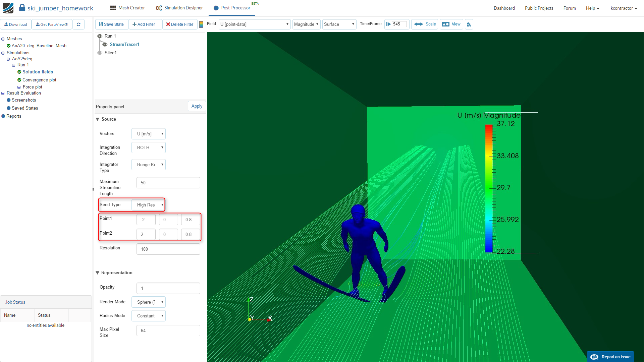644x362 pixels.
Task: Switch to Simulation Designer tab
Action: pyautogui.click(x=179, y=8)
